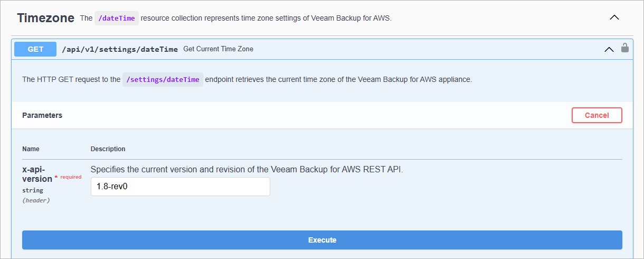Click the x-api-version parameter name

point(37,174)
